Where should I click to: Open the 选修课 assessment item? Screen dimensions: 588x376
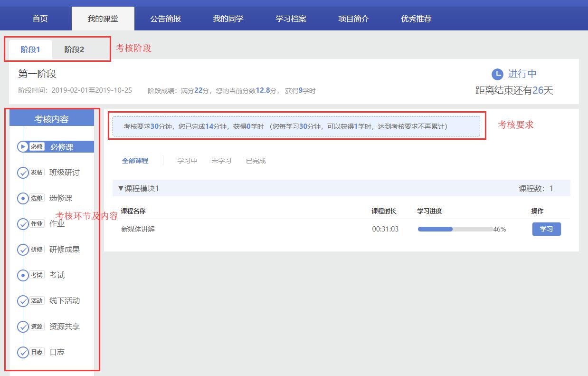click(x=61, y=198)
